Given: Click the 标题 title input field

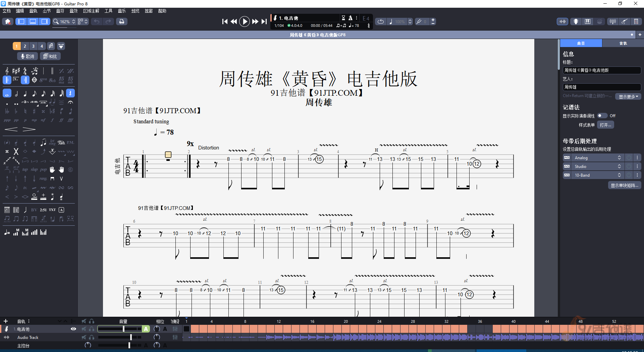Looking at the screenshot, I should click(x=602, y=70).
